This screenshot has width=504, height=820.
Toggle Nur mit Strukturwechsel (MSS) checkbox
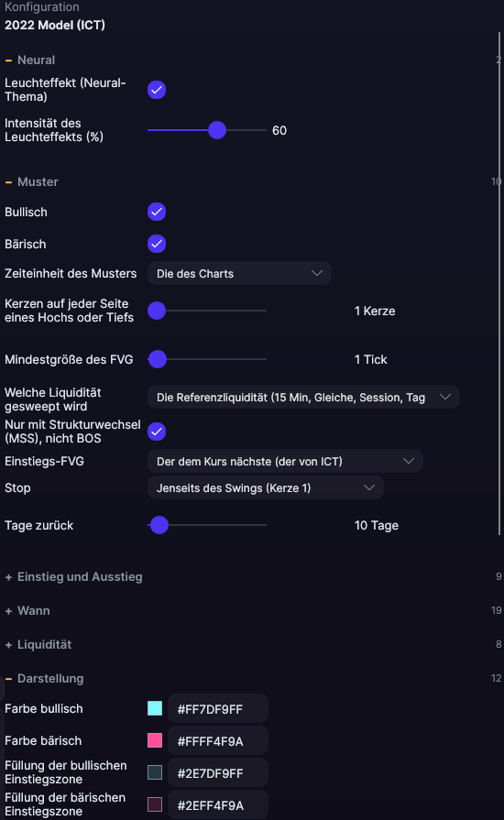(x=157, y=432)
